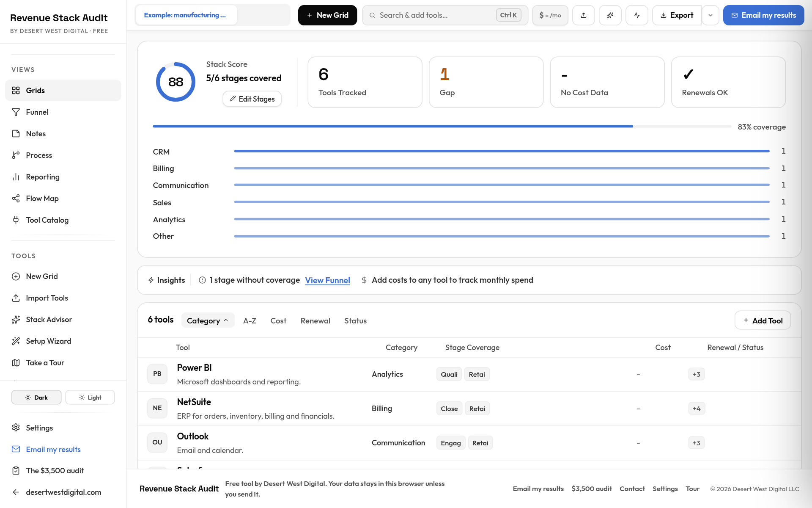Open the Grids view in sidebar
This screenshot has width=812, height=508.
[x=63, y=90]
